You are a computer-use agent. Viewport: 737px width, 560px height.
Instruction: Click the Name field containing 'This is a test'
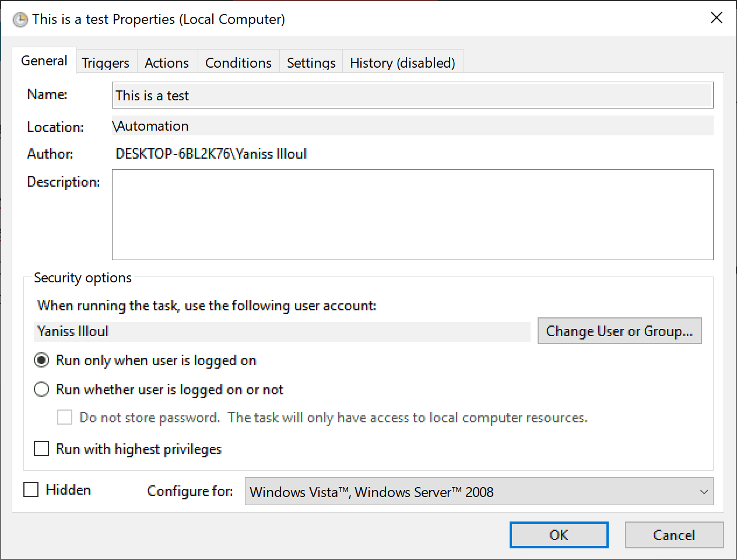[x=412, y=95]
